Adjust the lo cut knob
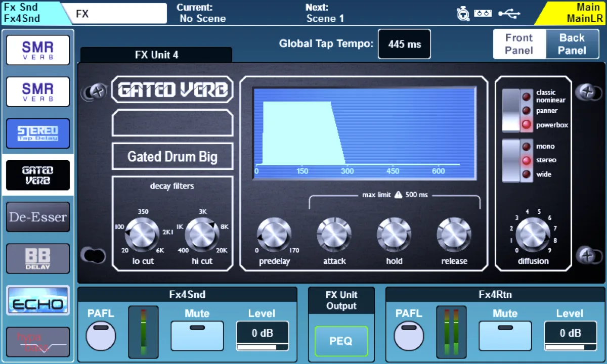 (x=142, y=235)
